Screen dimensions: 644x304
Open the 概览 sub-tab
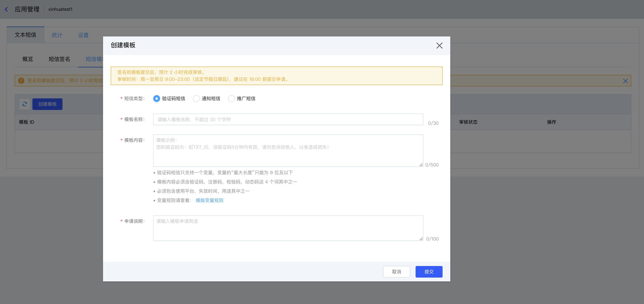[28, 59]
